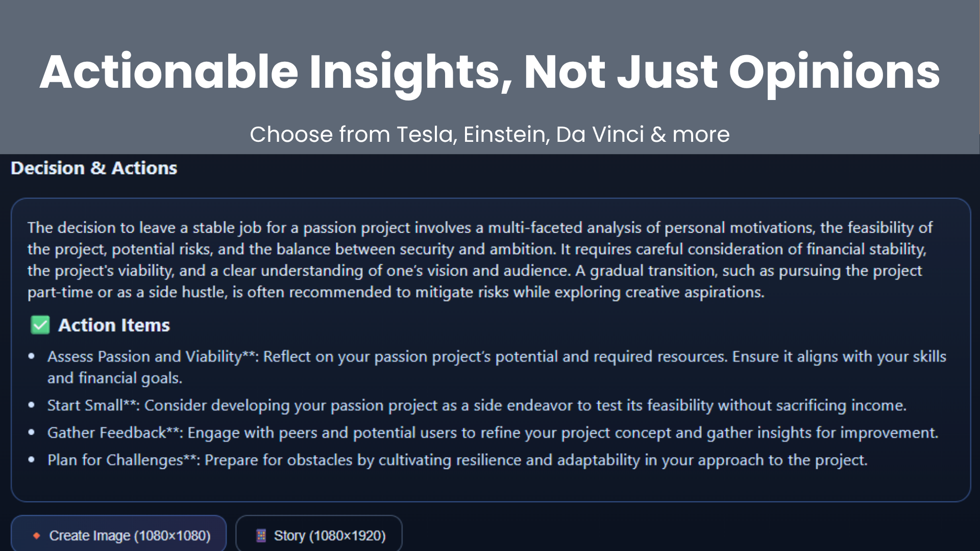Select the bullet dot before Assess Passion and Viability

click(32, 357)
